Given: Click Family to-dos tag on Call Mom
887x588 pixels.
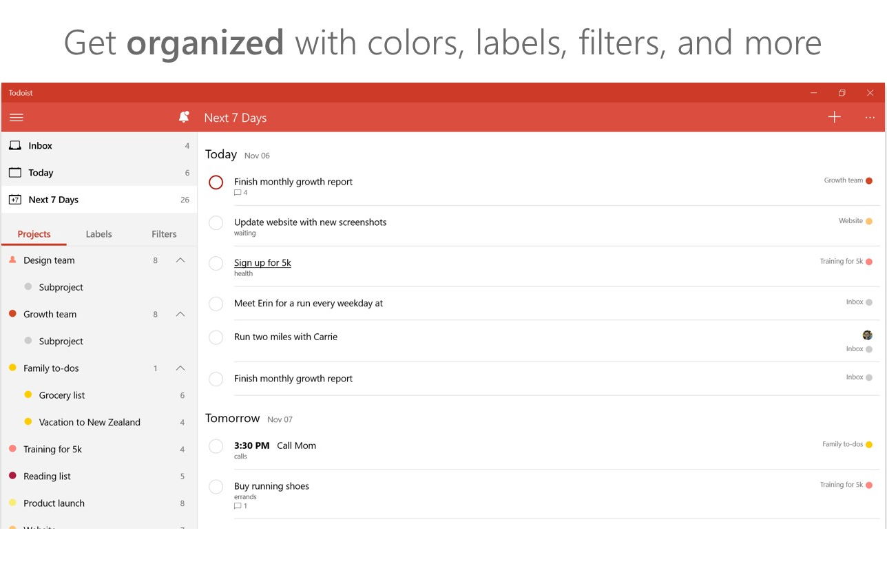Looking at the screenshot, I should pyautogui.click(x=847, y=445).
